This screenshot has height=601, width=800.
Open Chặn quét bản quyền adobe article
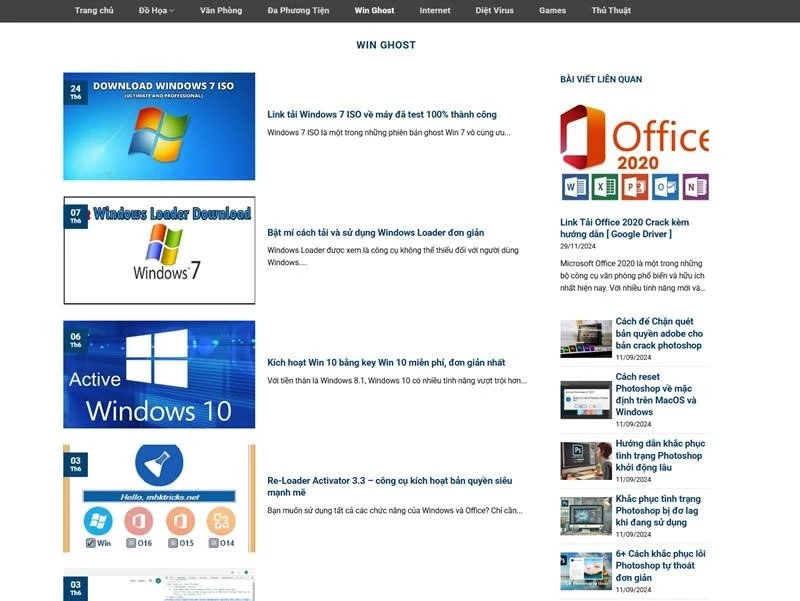(x=659, y=333)
